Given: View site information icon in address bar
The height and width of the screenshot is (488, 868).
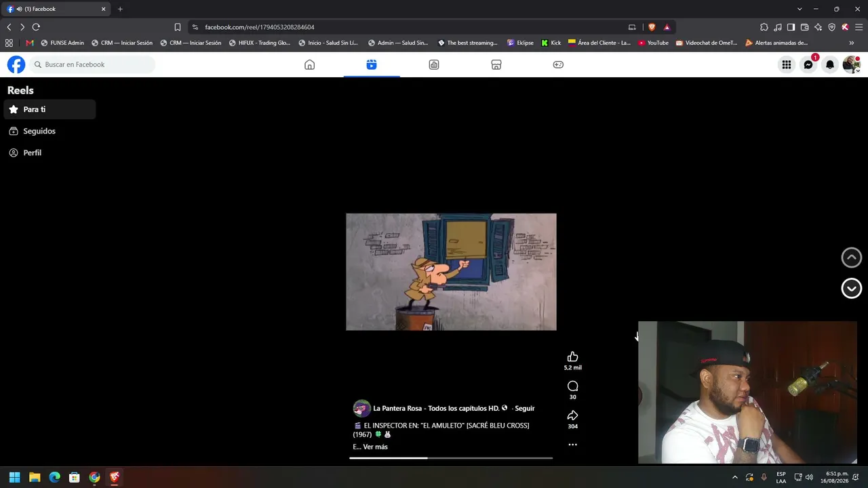Looking at the screenshot, I should pyautogui.click(x=195, y=27).
